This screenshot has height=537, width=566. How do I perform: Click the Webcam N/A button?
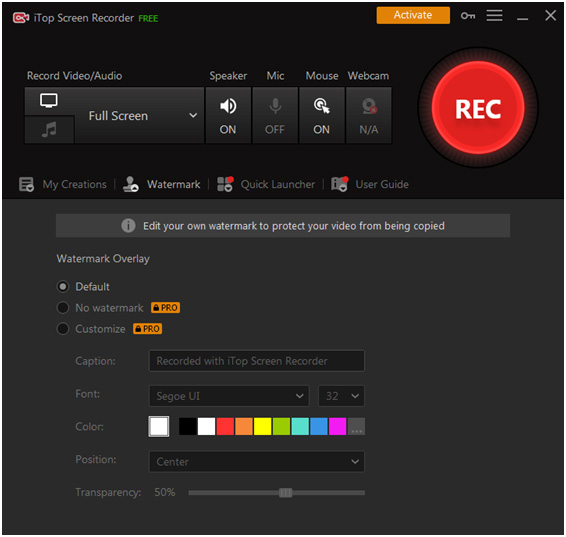point(369,115)
